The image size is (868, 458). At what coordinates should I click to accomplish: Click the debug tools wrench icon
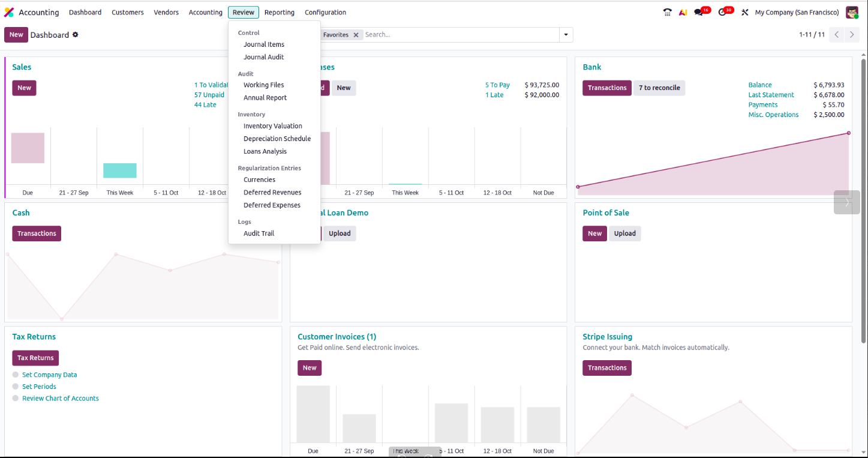pos(745,12)
